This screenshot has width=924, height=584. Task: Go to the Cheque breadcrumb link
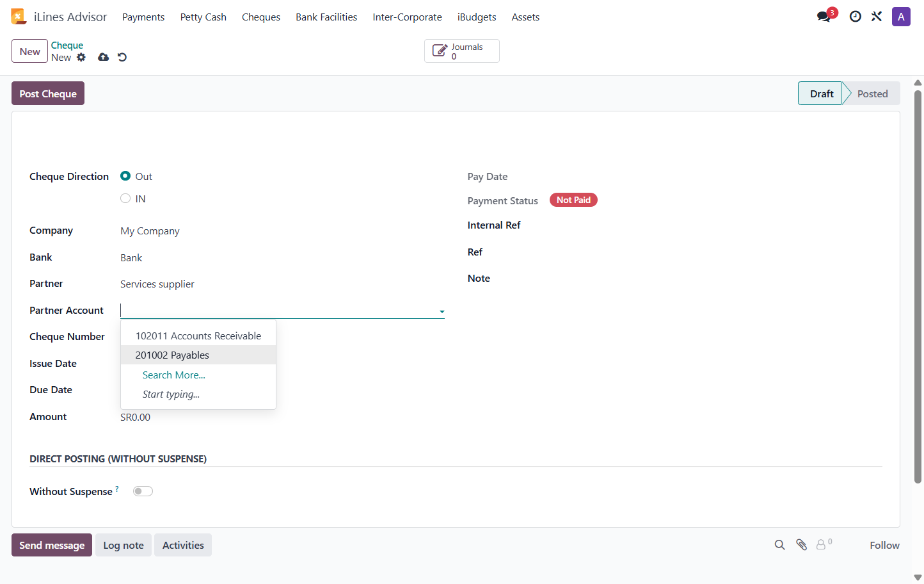point(67,45)
